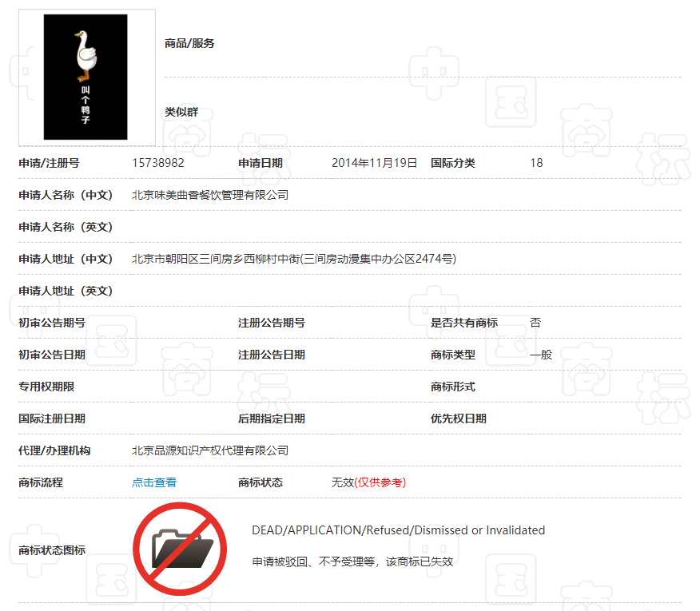700x611 pixels.
Task: Click the 申请人地址（中文） label
Action: coord(66,259)
